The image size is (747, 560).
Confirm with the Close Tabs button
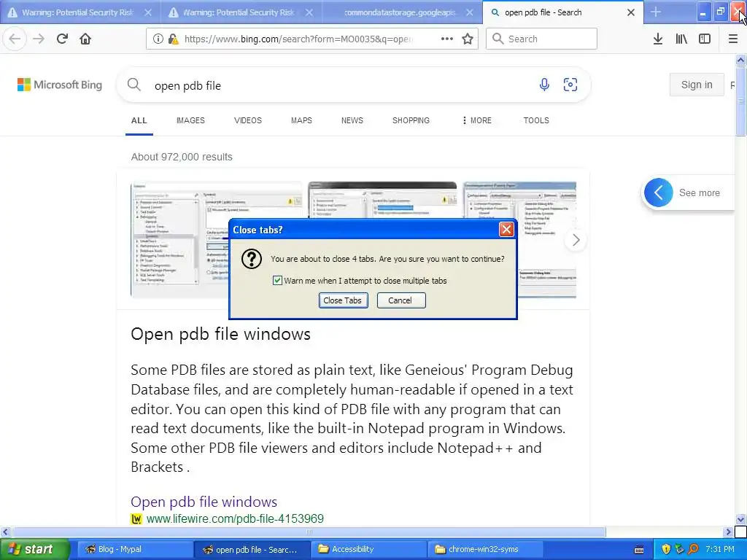(x=343, y=300)
